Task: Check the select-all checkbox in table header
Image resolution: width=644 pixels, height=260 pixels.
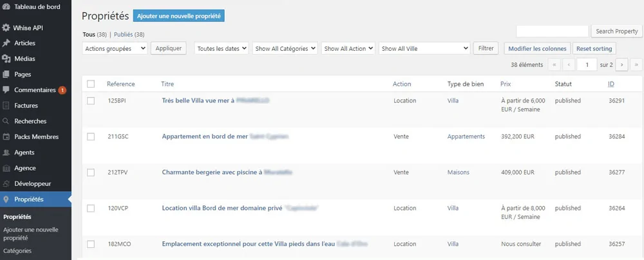Action: 91,84
